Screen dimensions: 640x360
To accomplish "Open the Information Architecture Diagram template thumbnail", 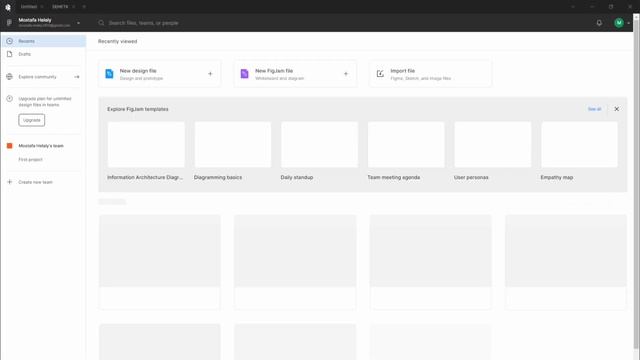I will (x=146, y=144).
